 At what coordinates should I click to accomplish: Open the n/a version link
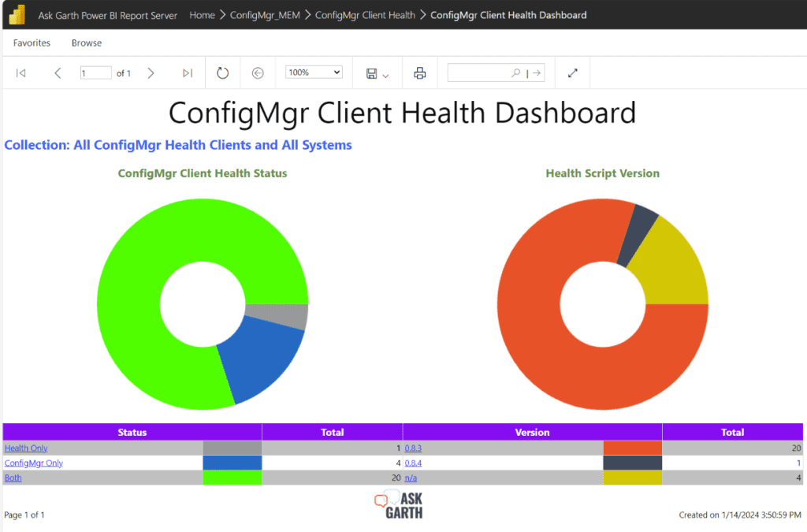pyautogui.click(x=411, y=478)
